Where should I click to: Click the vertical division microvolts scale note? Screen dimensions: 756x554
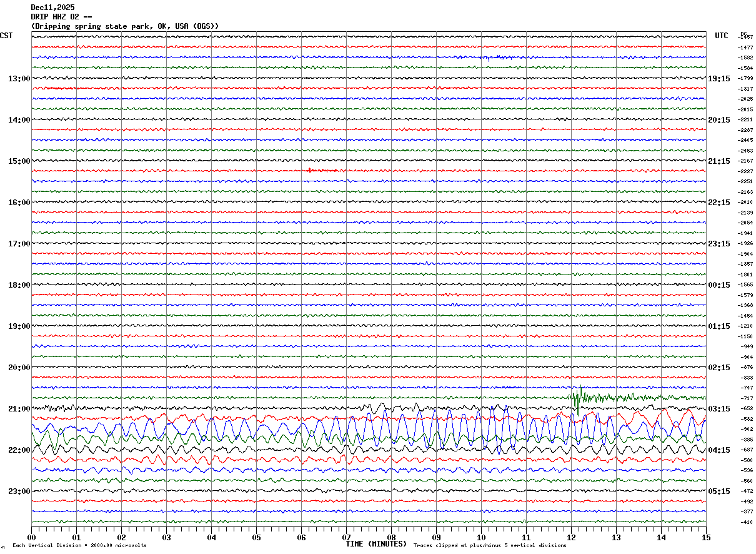tap(79, 546)
